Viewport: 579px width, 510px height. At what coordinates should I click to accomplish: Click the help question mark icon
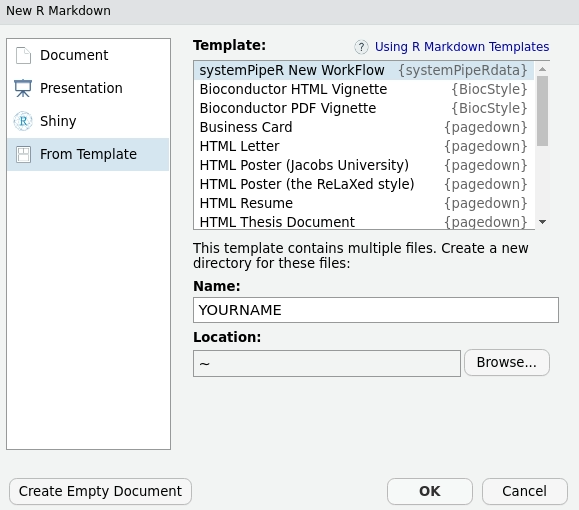tap(361, 47)
